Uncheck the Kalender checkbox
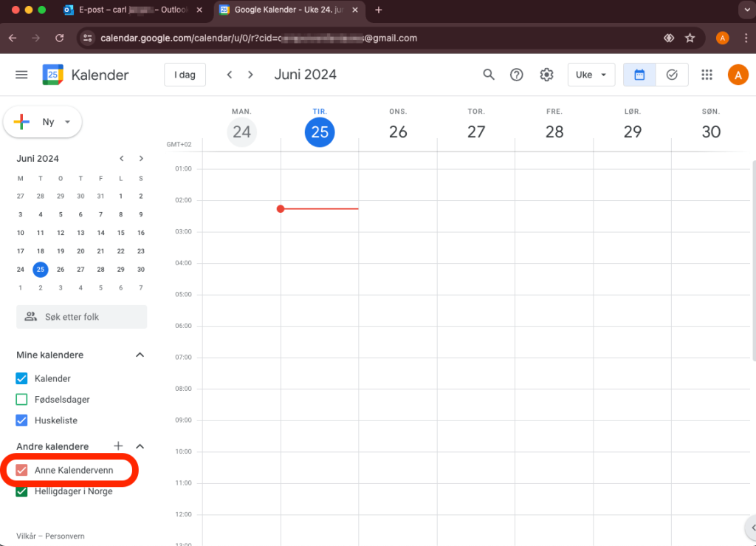This screenshot has width=756, height=546. coord(22,378)
